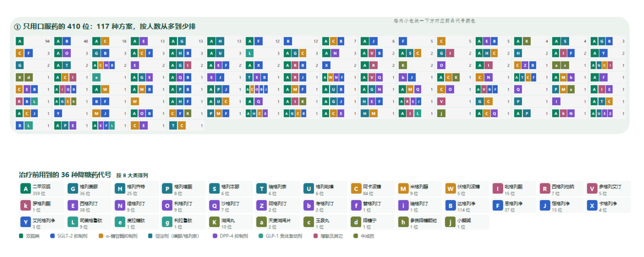
Task: Click the lowercase j tile for 小檗碱
Action: pos(450,223)
